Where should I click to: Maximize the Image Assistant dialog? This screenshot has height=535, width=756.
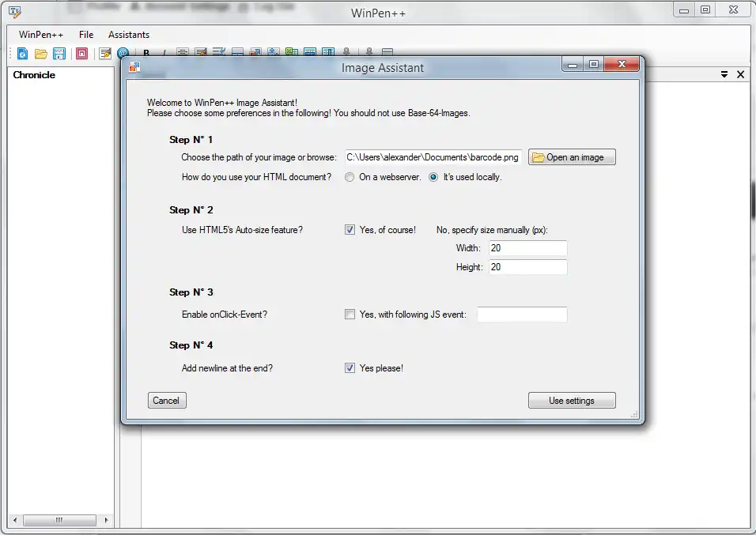point(594,64)
